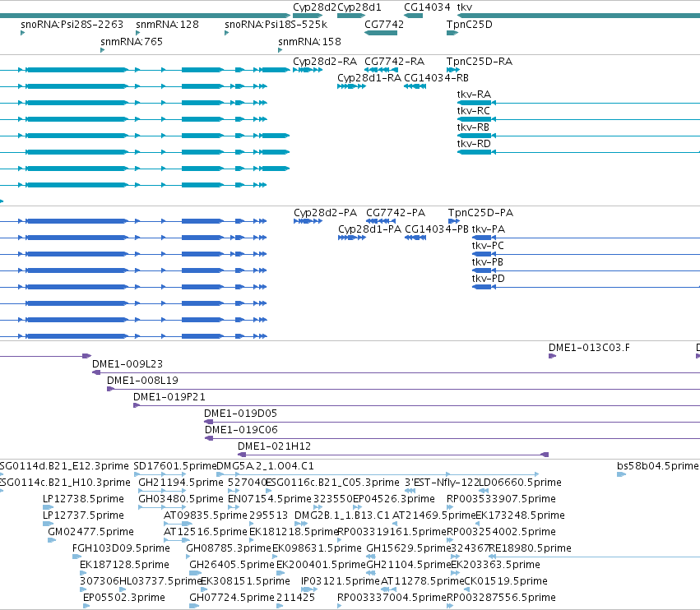Click the GH07724.5prime EST marker
Image resolution: width=700 pixels, height=610 pixels.
(x=194, y=606)
